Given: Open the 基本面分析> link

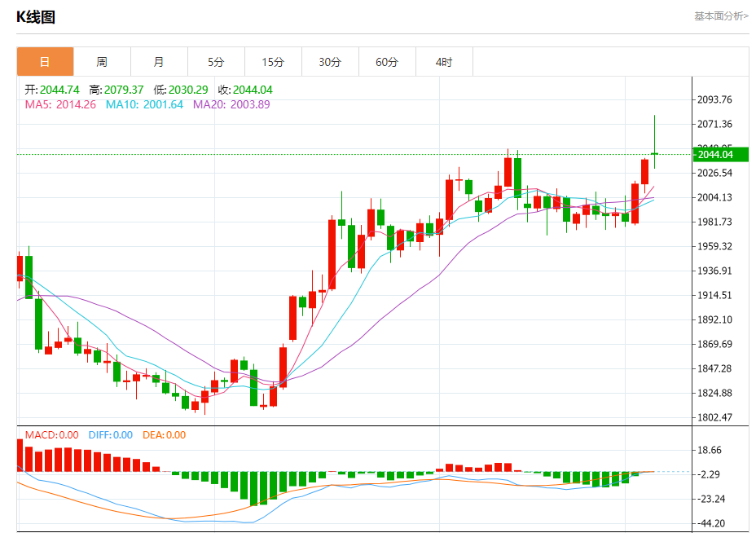Looking at the screenshot, I should pos(721,16).
